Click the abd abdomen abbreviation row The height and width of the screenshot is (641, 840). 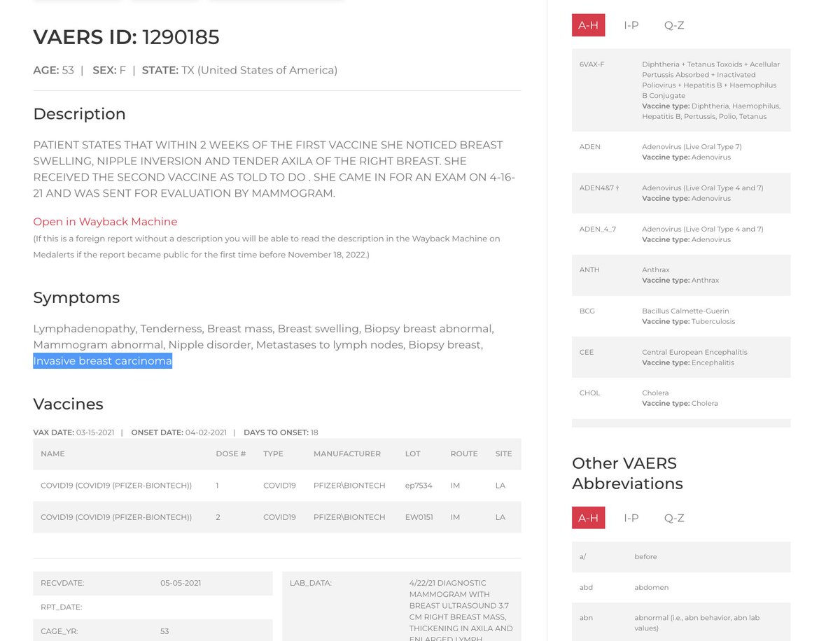coord(680,587)
